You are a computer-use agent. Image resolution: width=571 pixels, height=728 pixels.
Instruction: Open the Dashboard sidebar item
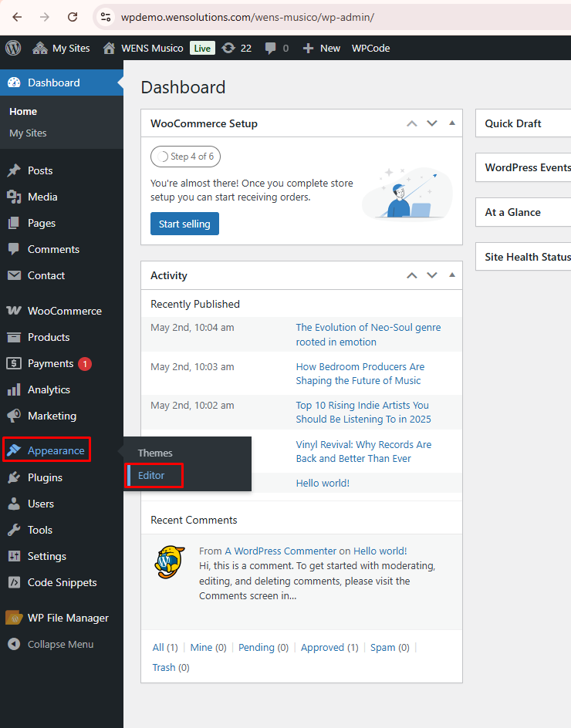point(62,83)
